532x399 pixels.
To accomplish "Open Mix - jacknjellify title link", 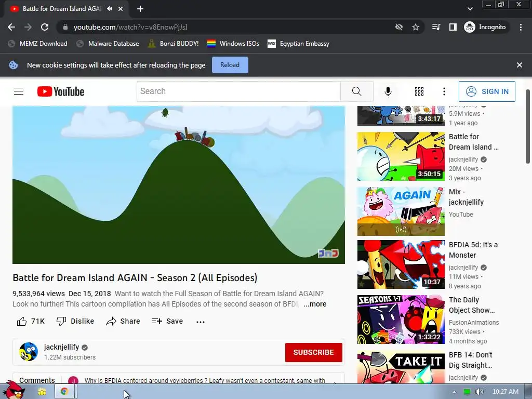I will 466,197.
